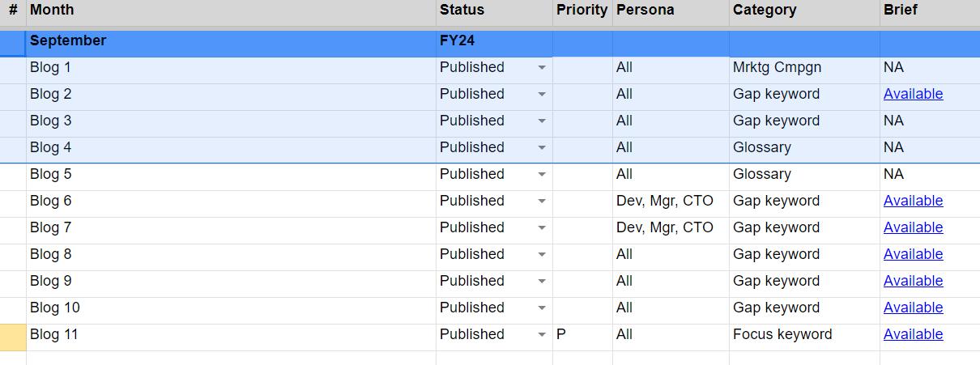Open Status dropdown arrow for Blog 9
The image size is (980, 365).
tap(542, 282)
